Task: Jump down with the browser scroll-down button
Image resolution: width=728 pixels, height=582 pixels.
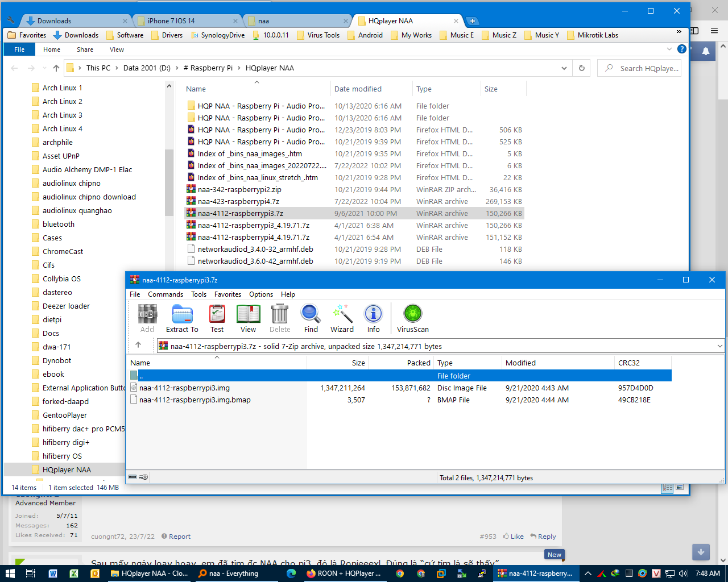Action: point(701,551)
